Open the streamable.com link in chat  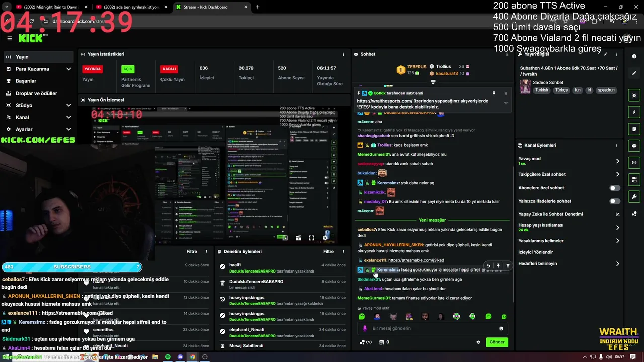[416, 260]
